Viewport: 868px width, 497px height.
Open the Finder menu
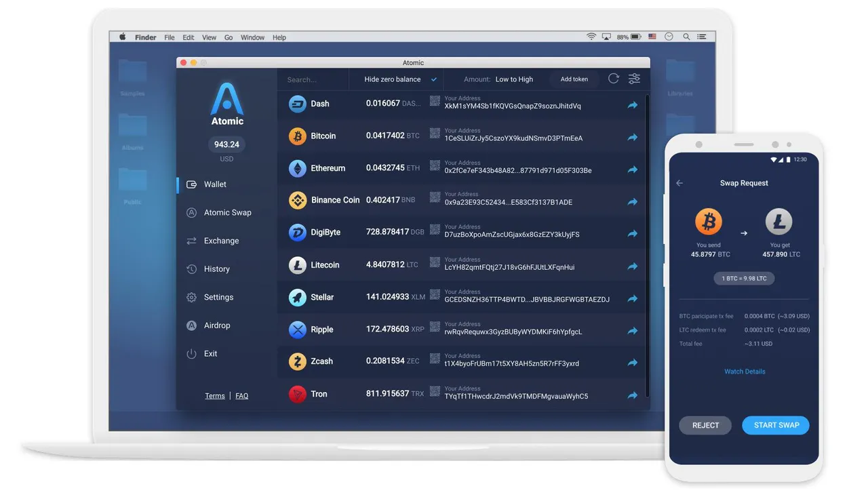coord(146,38)
